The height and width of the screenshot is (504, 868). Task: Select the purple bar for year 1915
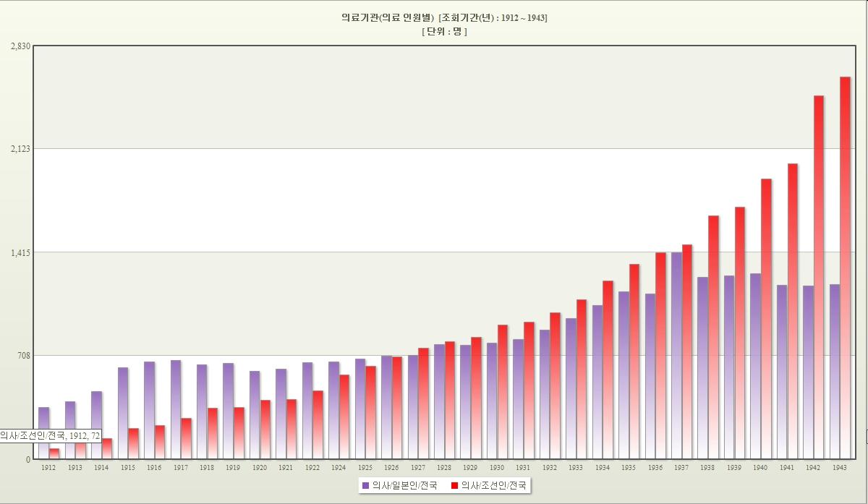coord(123,413)
